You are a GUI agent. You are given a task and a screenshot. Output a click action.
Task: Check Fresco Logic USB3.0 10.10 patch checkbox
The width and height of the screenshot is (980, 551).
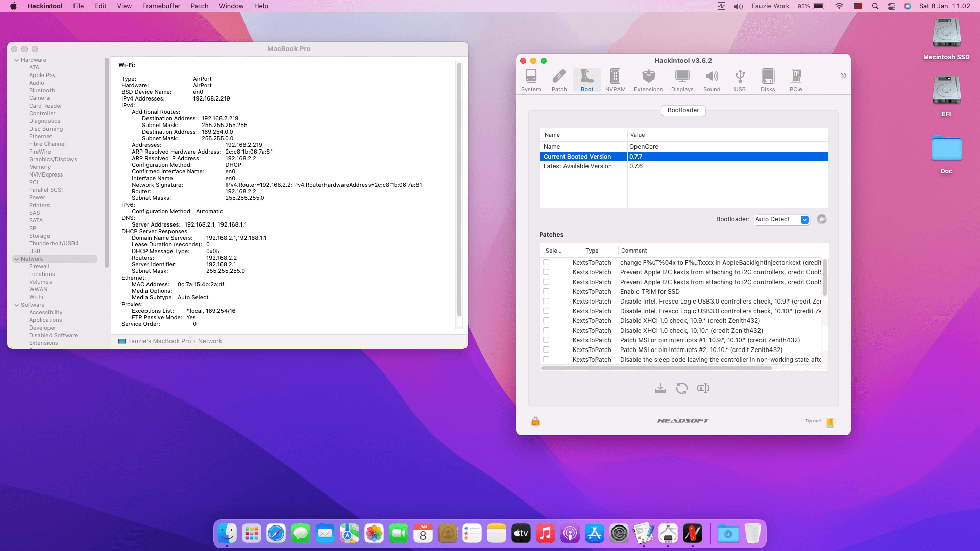[546, 311]
